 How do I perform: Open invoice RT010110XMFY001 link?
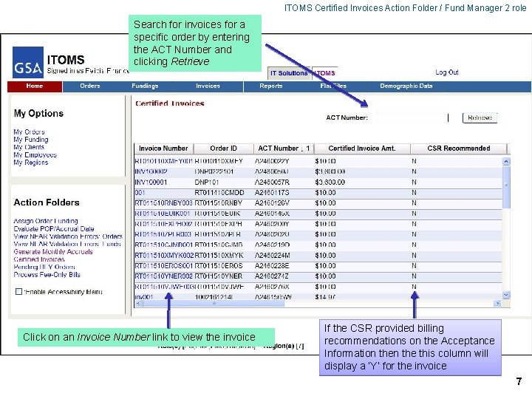164,161
